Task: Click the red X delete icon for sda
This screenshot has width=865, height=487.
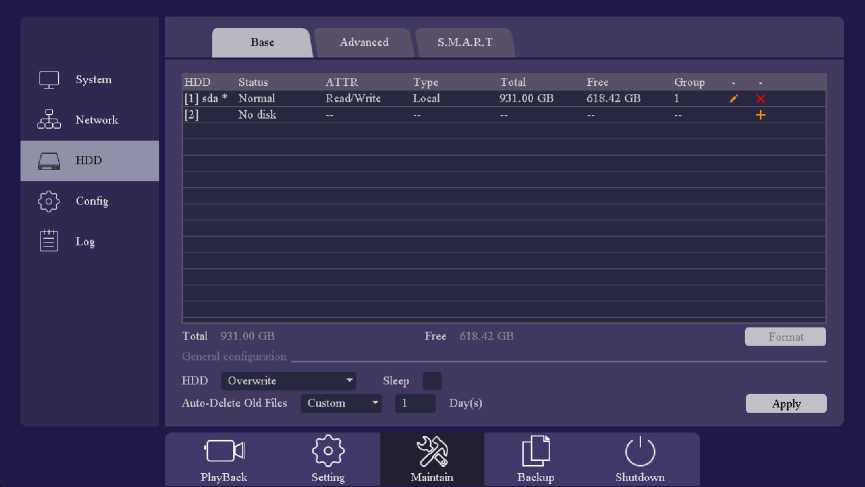Action: pos(760,99)
